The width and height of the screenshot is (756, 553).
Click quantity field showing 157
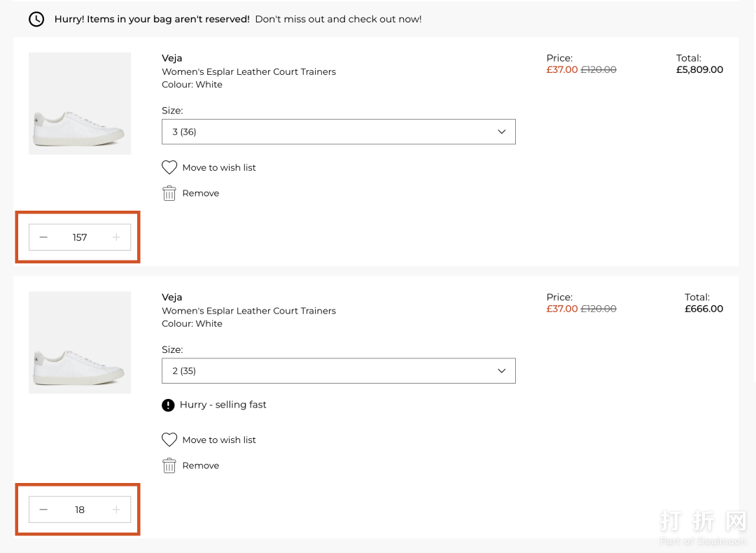(80, 237)
